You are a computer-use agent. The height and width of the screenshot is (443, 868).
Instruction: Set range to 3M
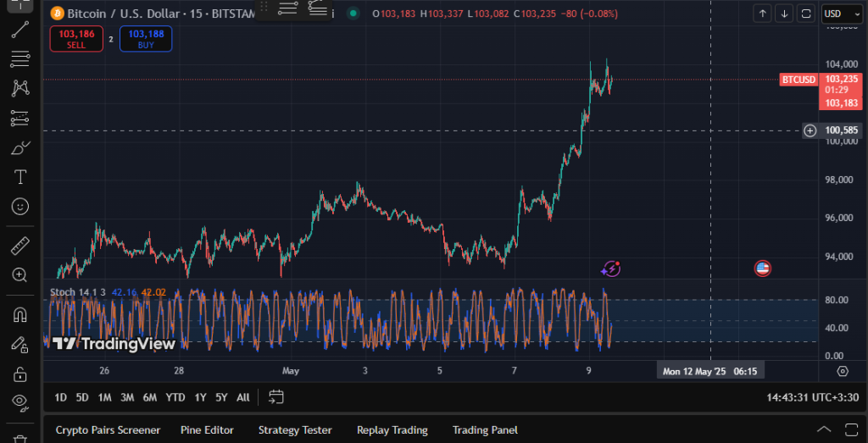[x=127, y=397]
